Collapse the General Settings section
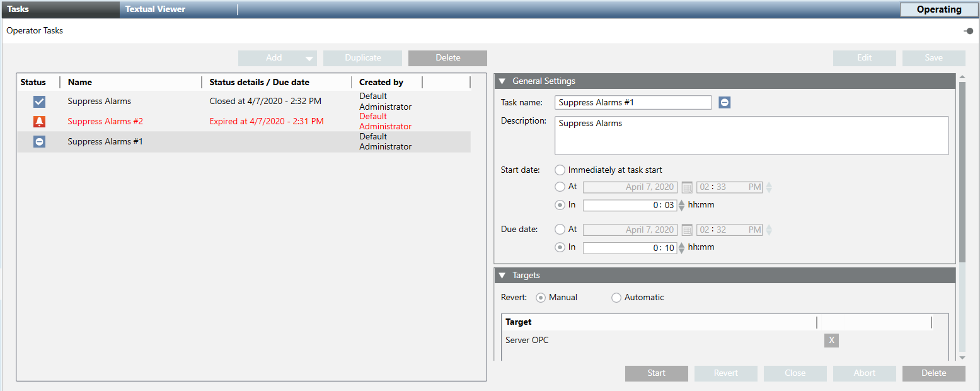 [502, 81]
